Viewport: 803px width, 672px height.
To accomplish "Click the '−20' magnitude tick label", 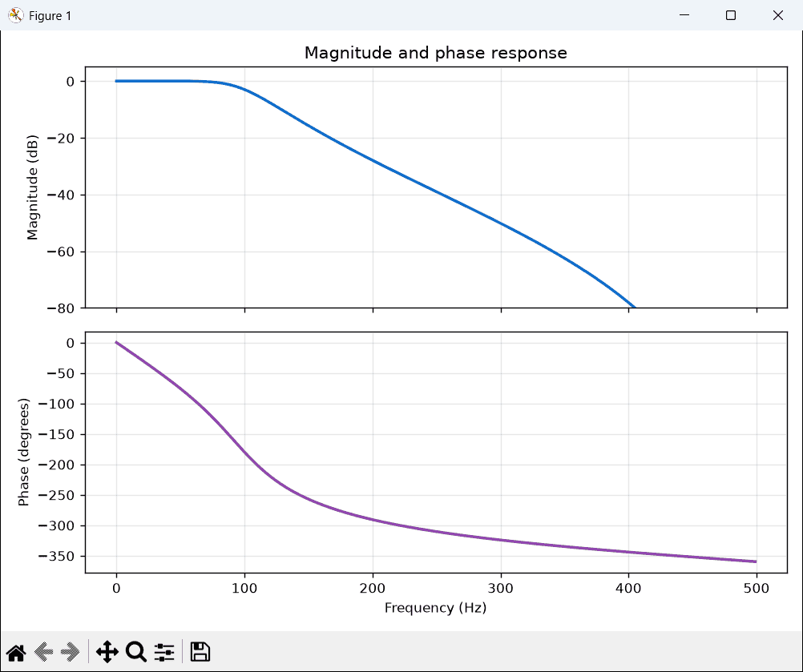I will point(60,139).
